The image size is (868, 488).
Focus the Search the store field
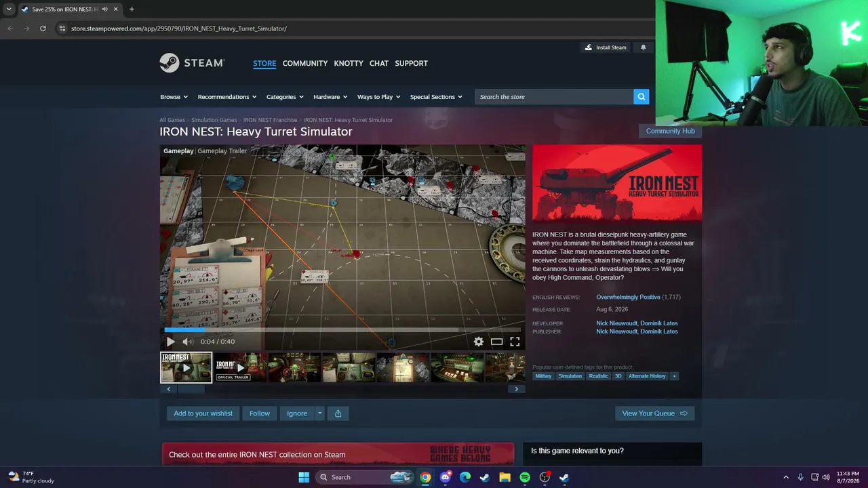pos(555,97)
